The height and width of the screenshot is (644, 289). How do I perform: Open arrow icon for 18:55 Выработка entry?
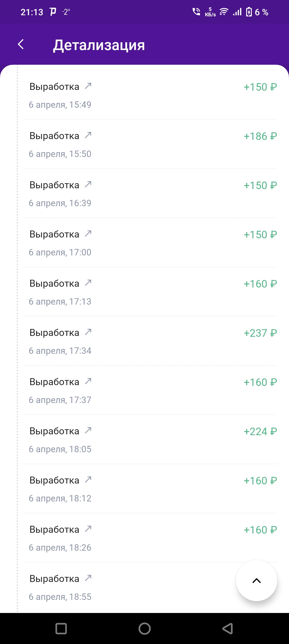tap(88, 578)
